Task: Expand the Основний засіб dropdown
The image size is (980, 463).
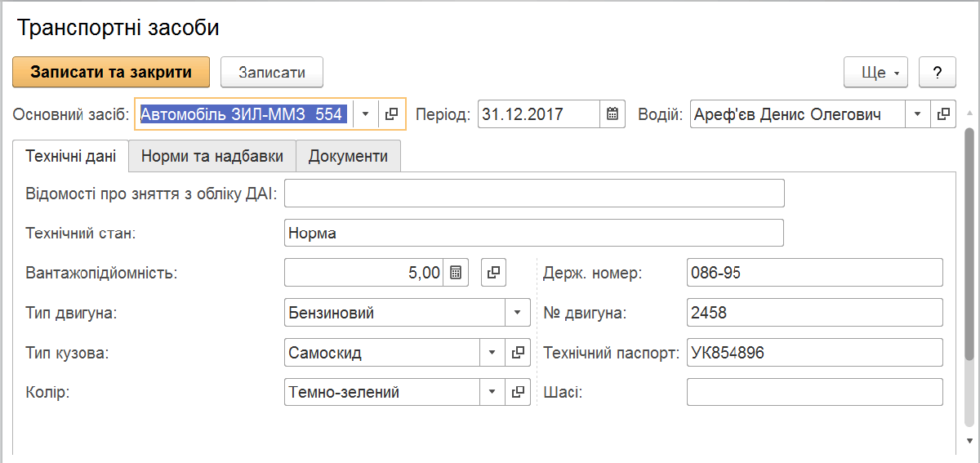Action: 365,114
